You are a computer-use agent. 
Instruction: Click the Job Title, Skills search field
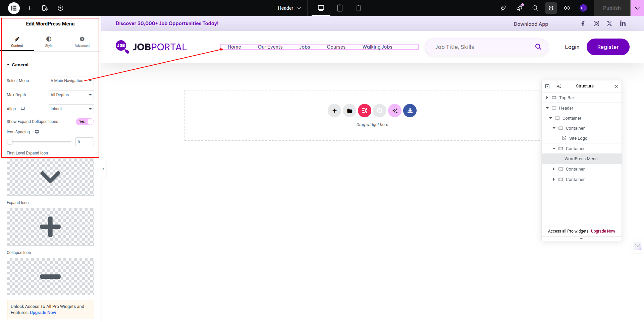pyautogui.click(x=480, y=47)
